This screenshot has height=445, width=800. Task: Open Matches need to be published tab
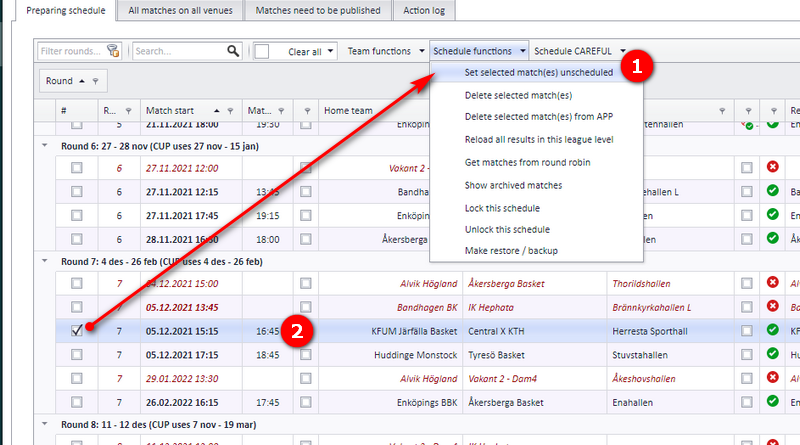[x=318, y=10]
